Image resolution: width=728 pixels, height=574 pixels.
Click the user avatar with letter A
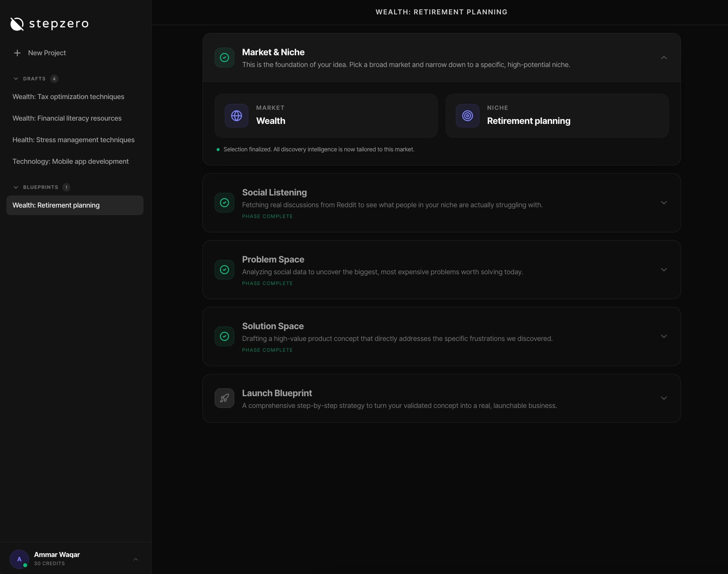click(x=19, y=559)
